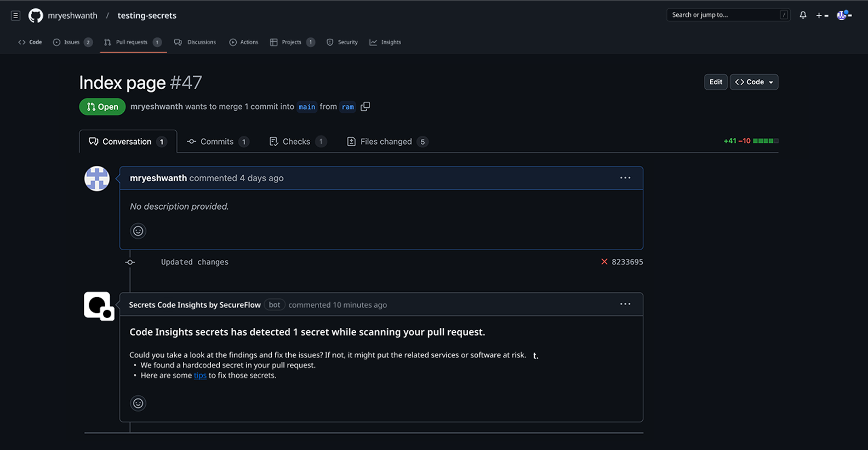Image resolution: width=868 pixels, height=450 pixels.
Task: Click the GitHub logo icon
Action: click(x=36, y=15)
